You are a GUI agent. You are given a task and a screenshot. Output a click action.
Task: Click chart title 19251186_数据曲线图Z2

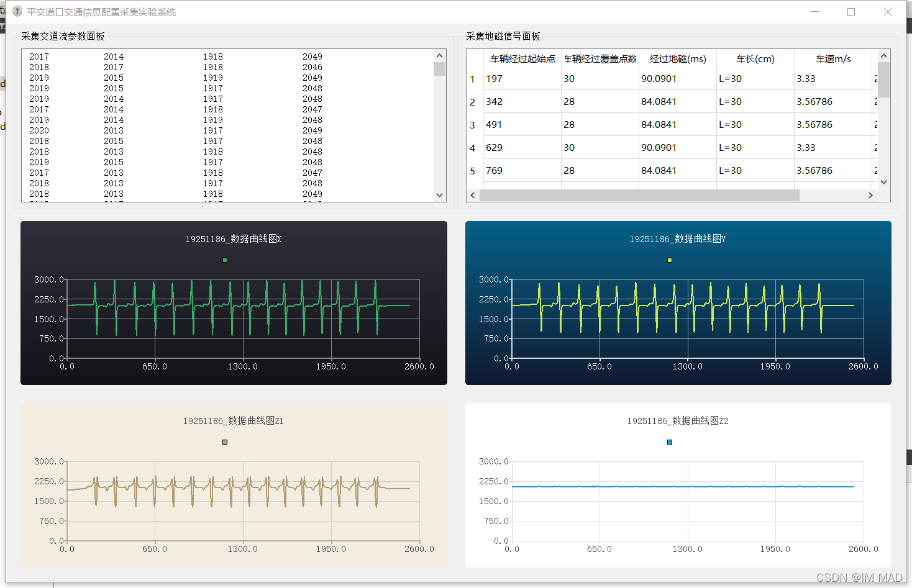[678, 421]
